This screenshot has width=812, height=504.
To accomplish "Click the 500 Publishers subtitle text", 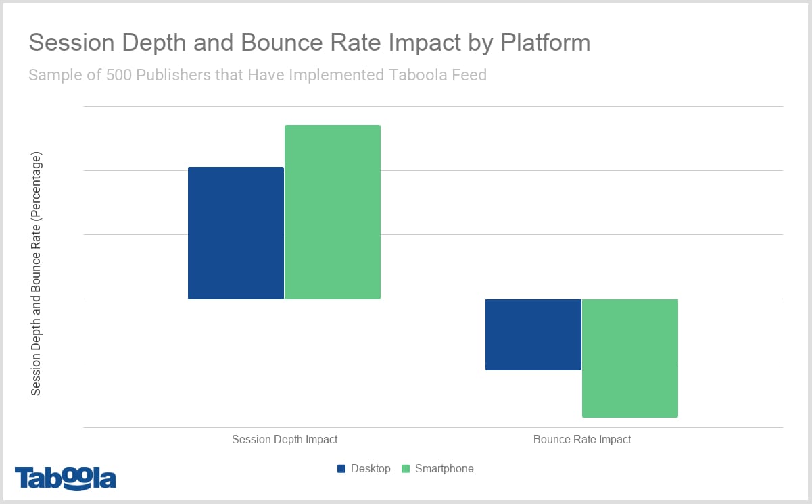I will [x=257, y=75].
